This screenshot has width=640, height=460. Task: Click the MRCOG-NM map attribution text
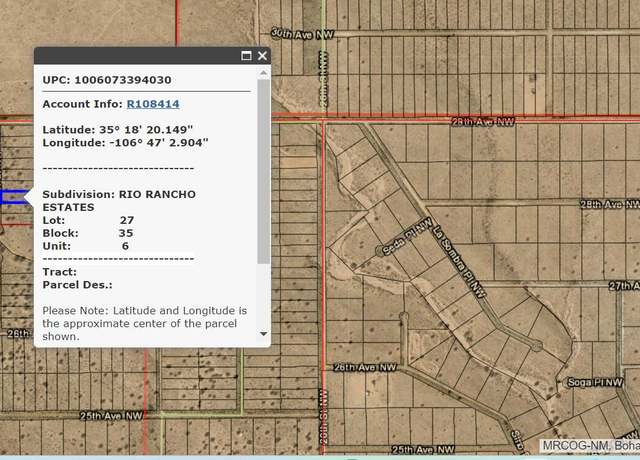pyautogui.click(x=591, y=446)
